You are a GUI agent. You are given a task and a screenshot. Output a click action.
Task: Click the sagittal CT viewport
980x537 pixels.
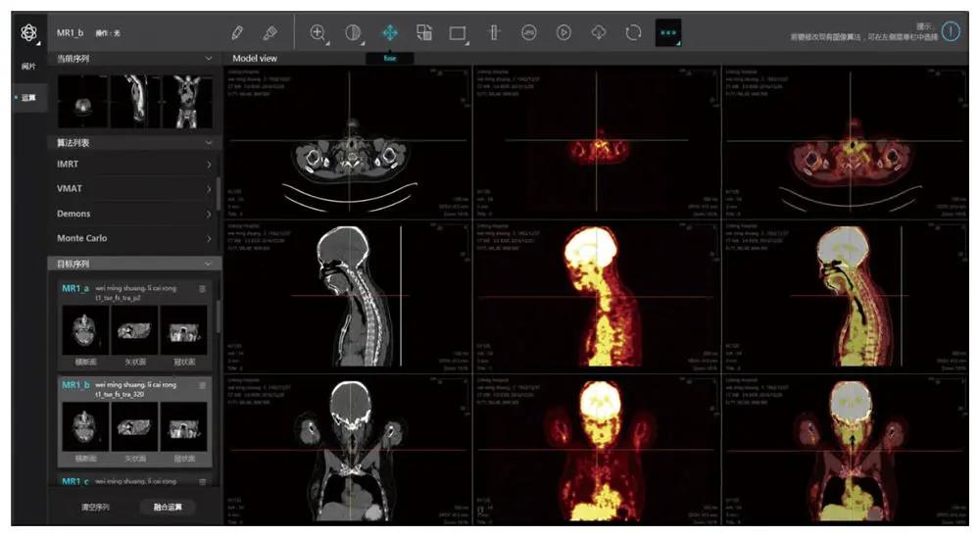coord(348,296)
